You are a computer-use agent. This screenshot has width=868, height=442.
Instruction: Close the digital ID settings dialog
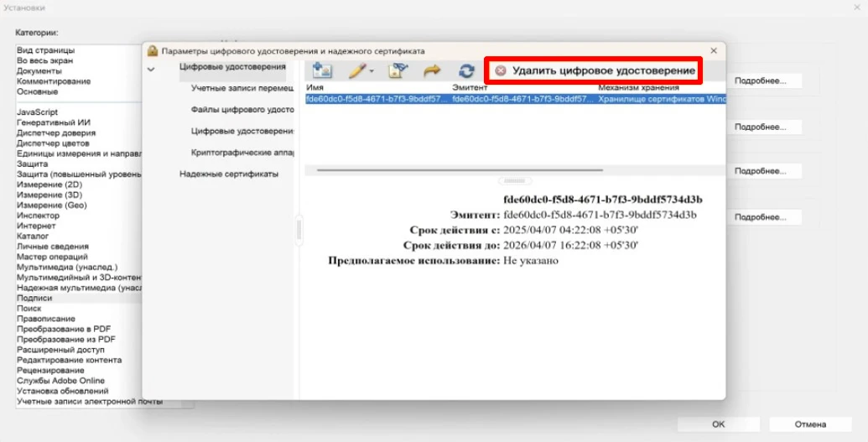tap(713, 51)
